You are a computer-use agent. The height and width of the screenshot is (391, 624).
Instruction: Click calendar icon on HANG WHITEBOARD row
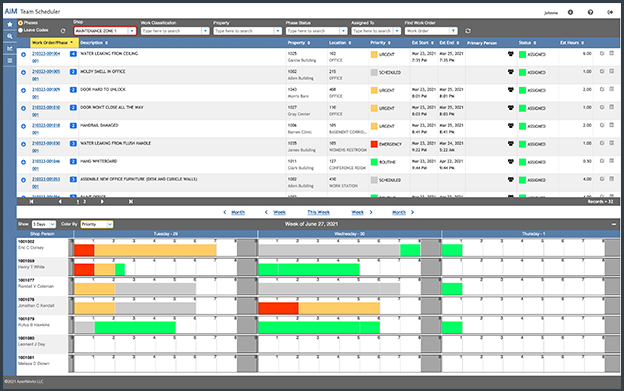[612, 161]
